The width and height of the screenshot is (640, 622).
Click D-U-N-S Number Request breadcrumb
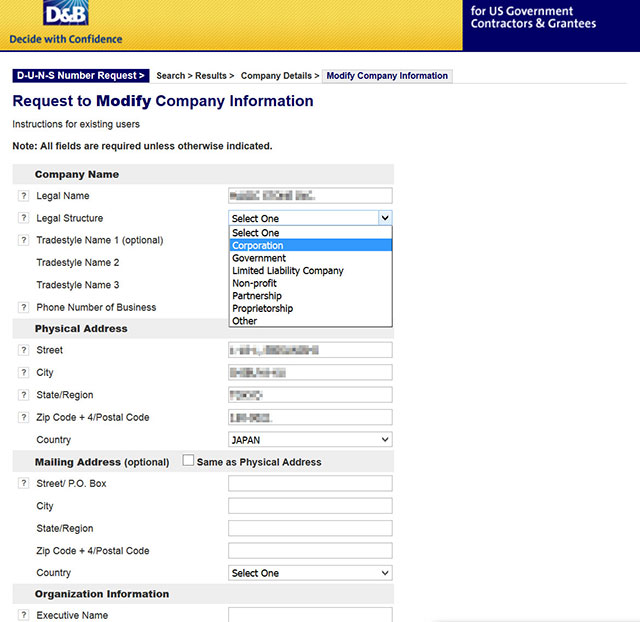coord(81,76)
